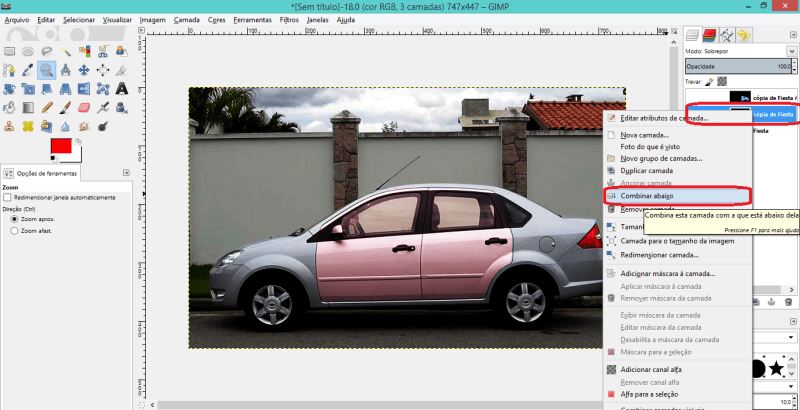Select the Fuzzy Select magic wand tool
The image size is (800, 410).
coord(66,51)
